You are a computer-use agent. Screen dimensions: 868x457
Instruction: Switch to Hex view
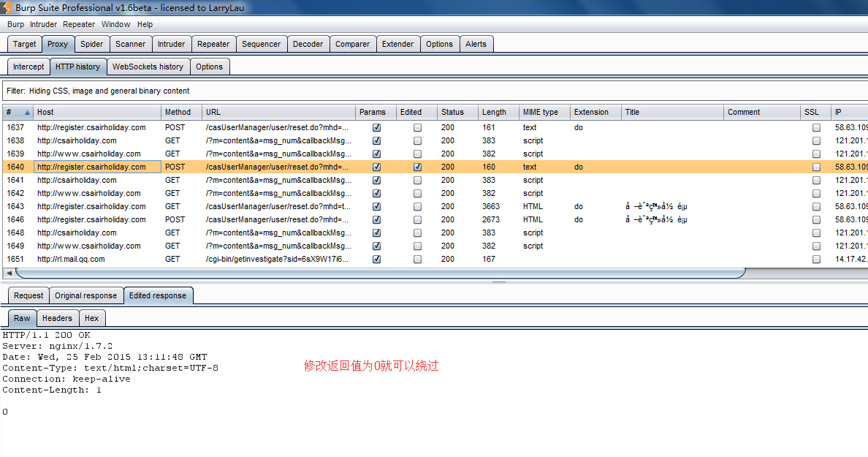pos(92,319)
